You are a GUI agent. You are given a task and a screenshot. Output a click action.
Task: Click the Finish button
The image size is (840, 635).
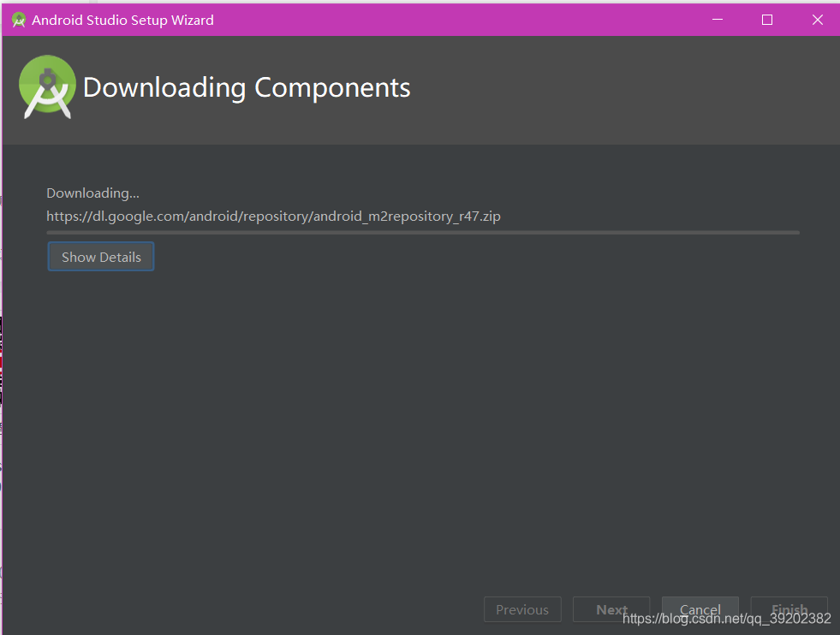pos(789,609)
